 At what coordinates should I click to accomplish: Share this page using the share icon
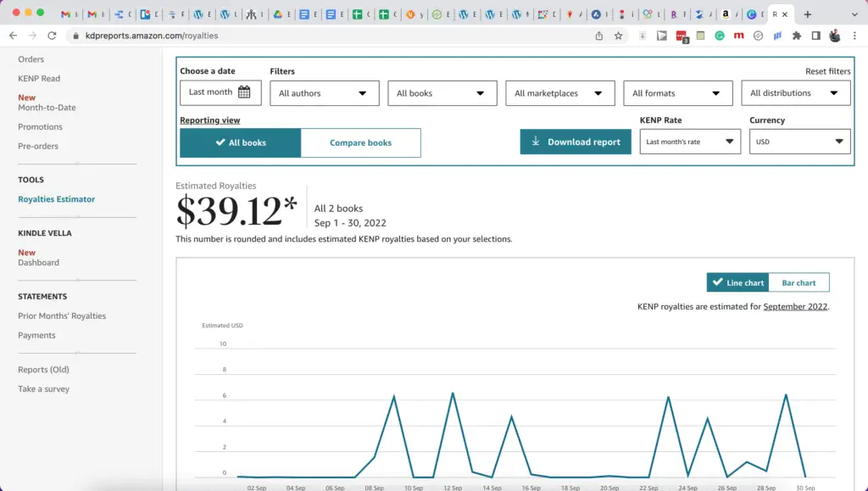coord(599,36)
